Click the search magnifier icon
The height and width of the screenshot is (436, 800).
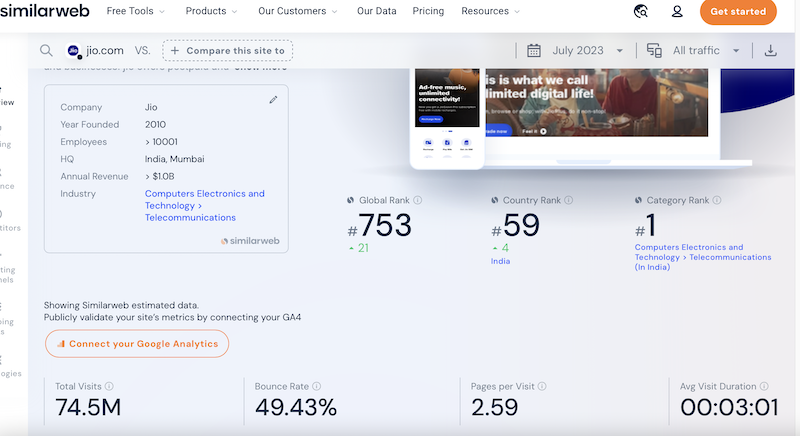[x=46, y=51]
